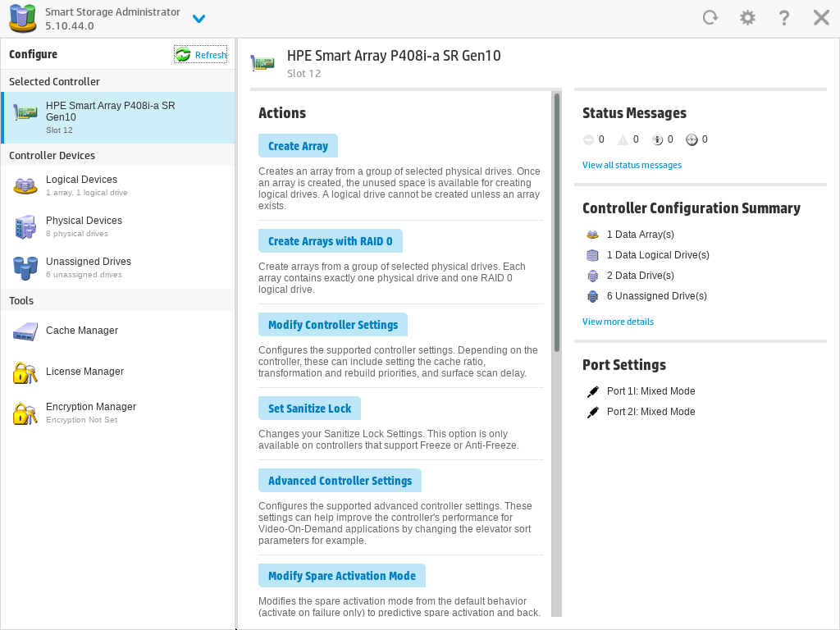Viewport: 840px width, 630px height.
Task: Open Cache Manager from the Tools section
Action: [25, 331]
